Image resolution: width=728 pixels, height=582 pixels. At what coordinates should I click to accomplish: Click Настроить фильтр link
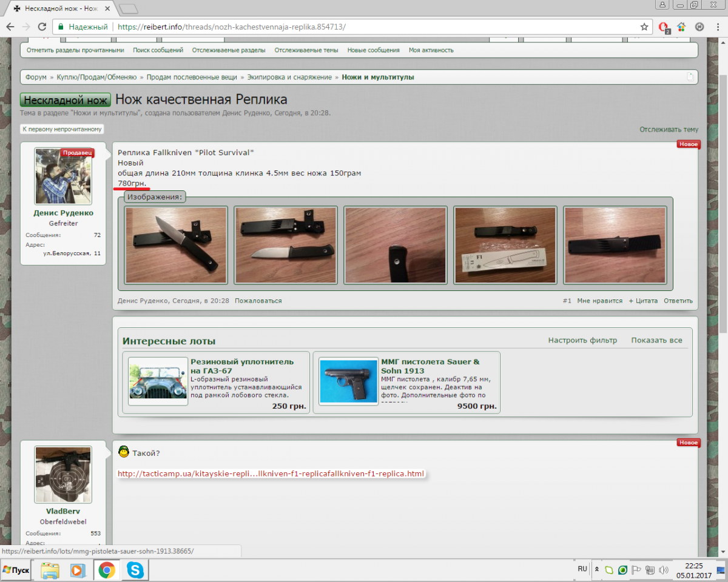[582, 340]
